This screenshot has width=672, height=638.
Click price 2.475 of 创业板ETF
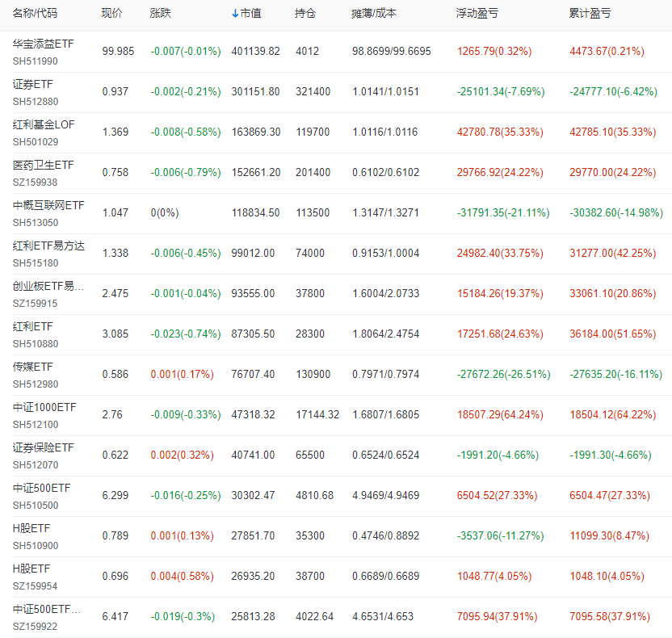115,293
